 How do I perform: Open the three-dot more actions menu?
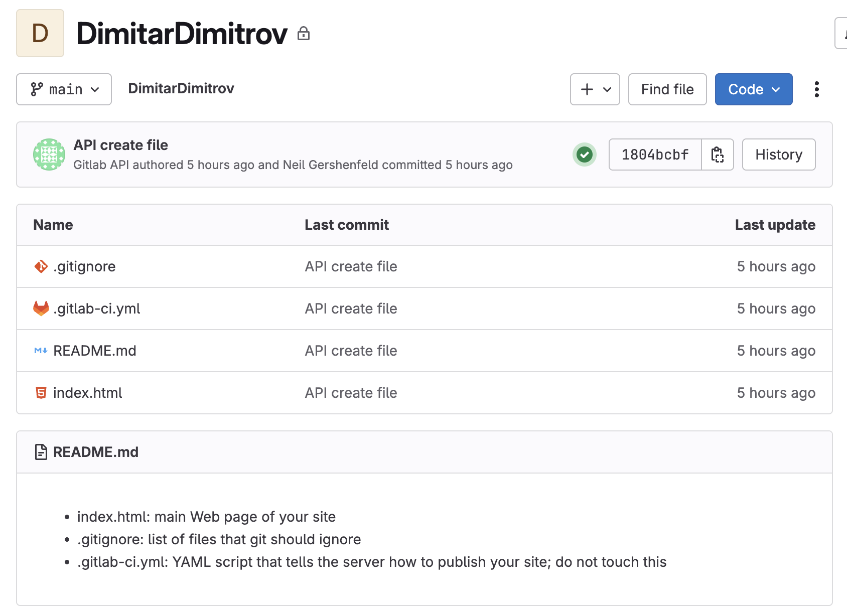(816, 89)
